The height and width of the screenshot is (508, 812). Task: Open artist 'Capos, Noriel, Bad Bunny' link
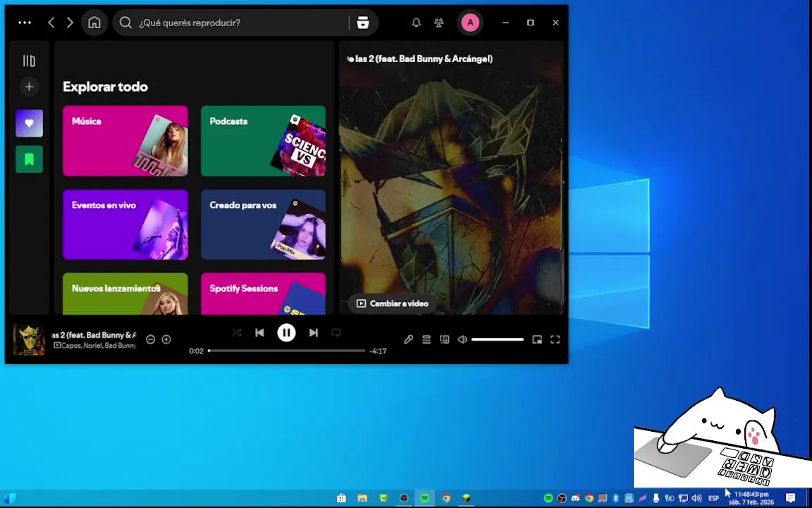(x=99, y=345)
